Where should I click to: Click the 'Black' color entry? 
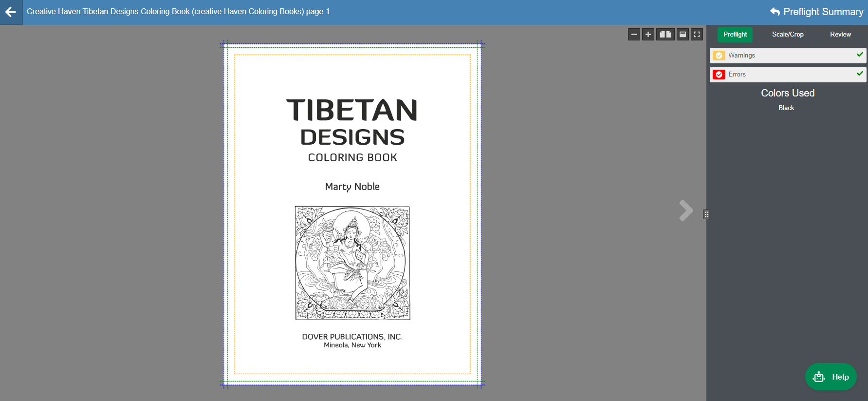786,108
